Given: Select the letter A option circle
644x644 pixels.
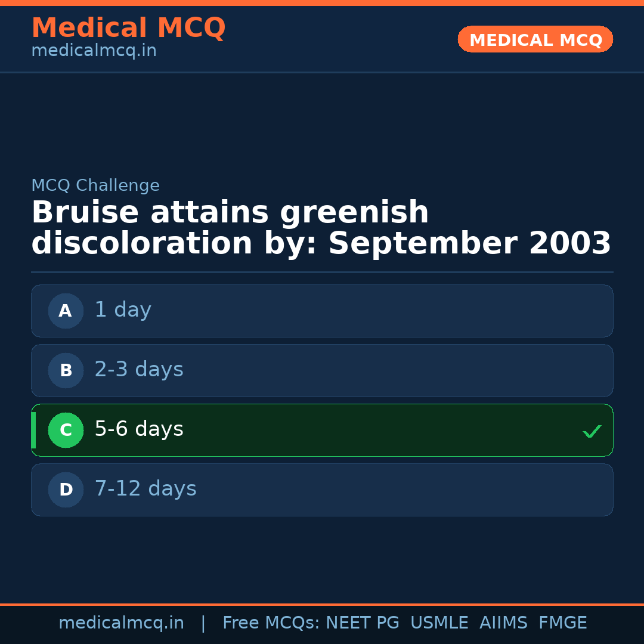Looking at the screenshot, I should 66,311.
